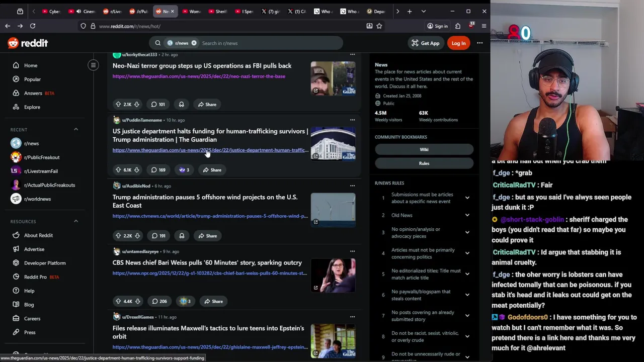This screenshot has width=644, height=362.
Task: Remove the r/news filter chip from search
Action: pos(194,43)
